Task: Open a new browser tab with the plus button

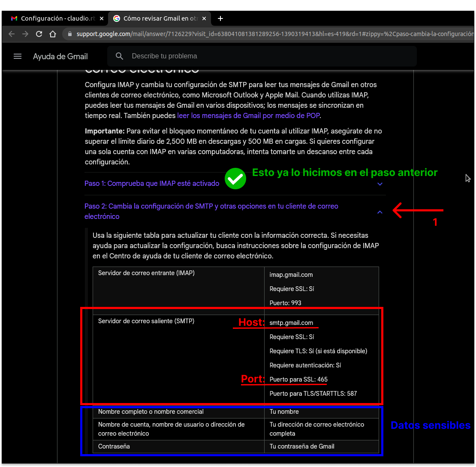Action: [x=220, y=18]
